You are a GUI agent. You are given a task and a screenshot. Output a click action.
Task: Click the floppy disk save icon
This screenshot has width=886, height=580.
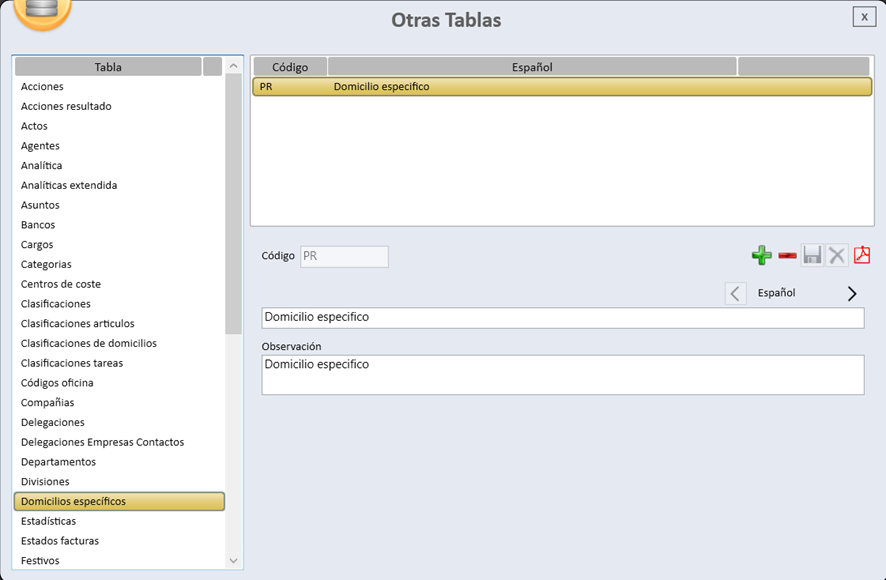(812, 256)
